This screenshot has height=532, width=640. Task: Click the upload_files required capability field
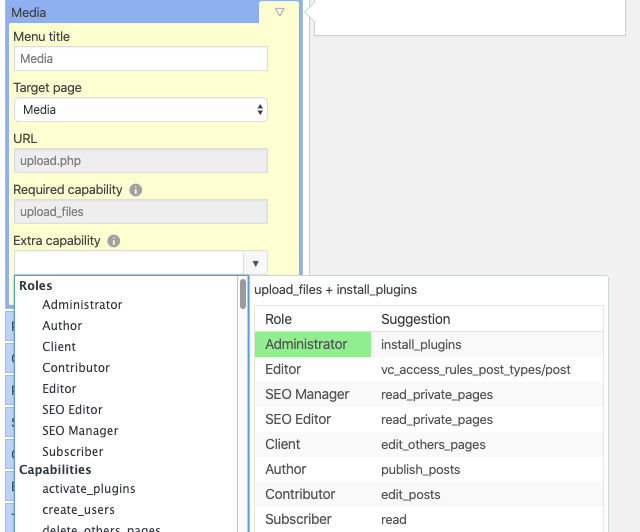(141, 211)
